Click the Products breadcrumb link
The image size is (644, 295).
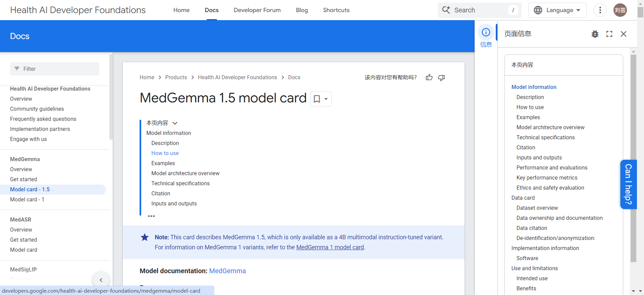[176, 78]
